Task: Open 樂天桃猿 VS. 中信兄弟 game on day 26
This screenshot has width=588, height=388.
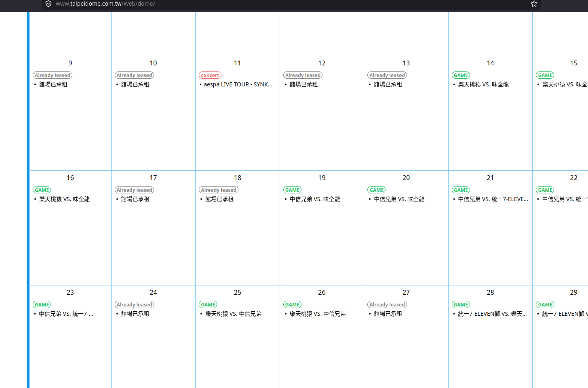Action: tap(318, 314)
